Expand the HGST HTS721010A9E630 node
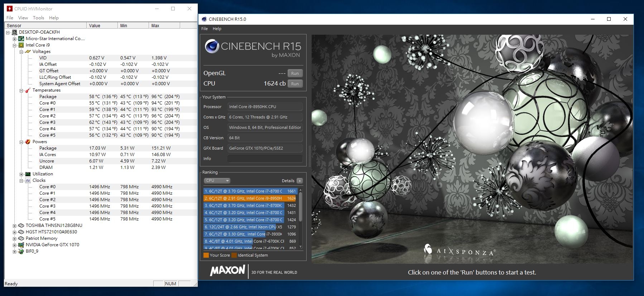Viewport: 644px width, 296px height. (15, 232)
